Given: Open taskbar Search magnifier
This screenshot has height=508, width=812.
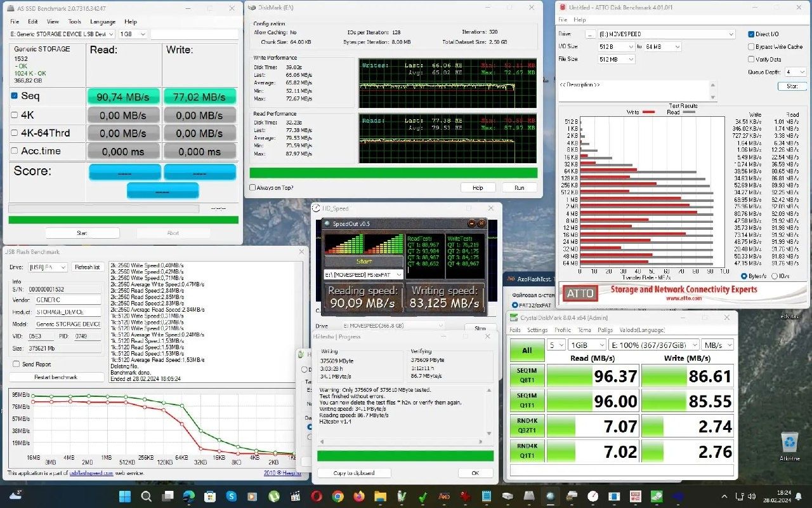Looking at the screenshot, I should (x=147, y=496).
